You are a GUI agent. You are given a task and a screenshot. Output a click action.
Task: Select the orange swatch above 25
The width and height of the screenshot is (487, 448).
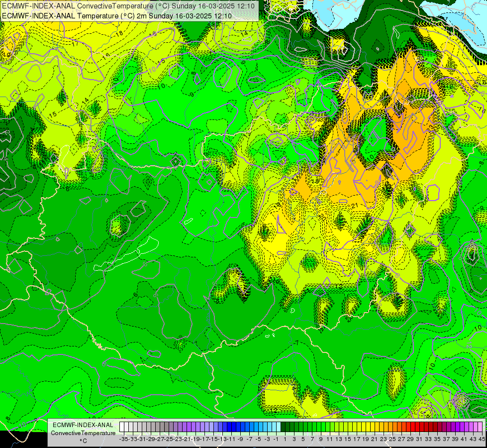coord(390,427)
